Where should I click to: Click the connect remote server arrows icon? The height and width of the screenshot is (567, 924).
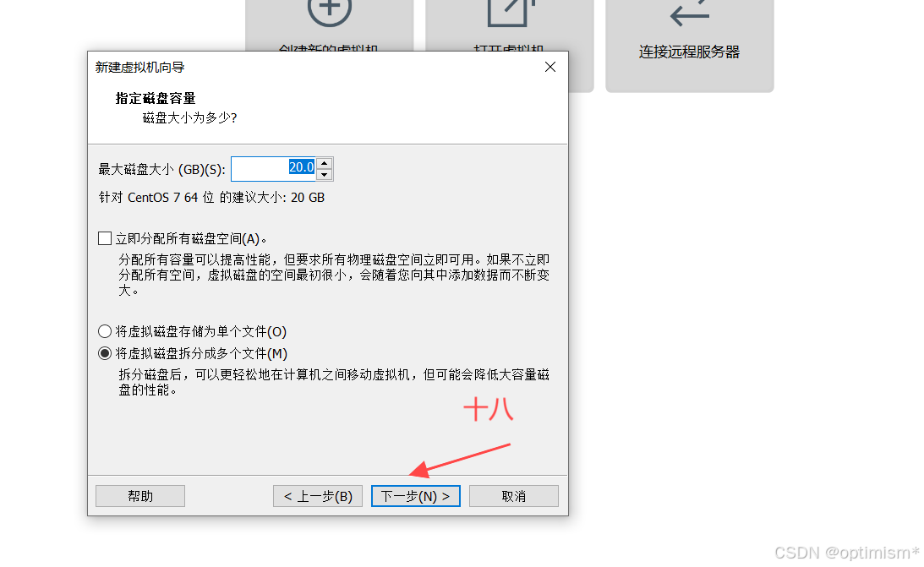point(690,13)
